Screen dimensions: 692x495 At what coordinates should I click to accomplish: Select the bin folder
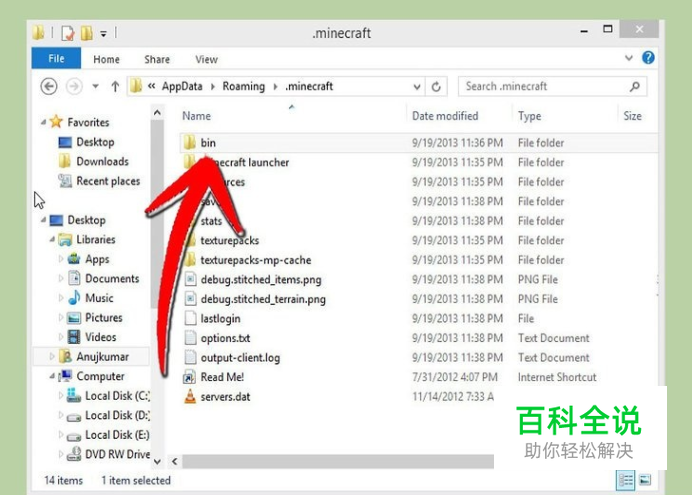(x=418, y=143)
